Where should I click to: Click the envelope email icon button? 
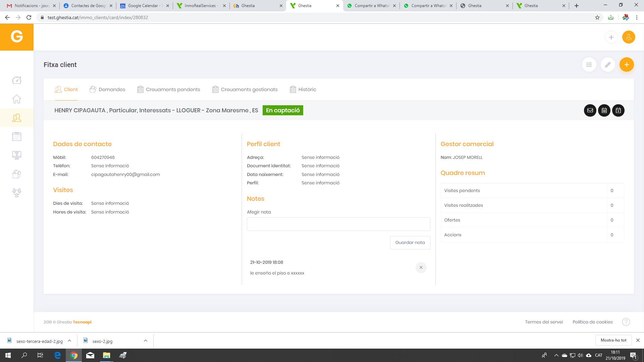590,111
